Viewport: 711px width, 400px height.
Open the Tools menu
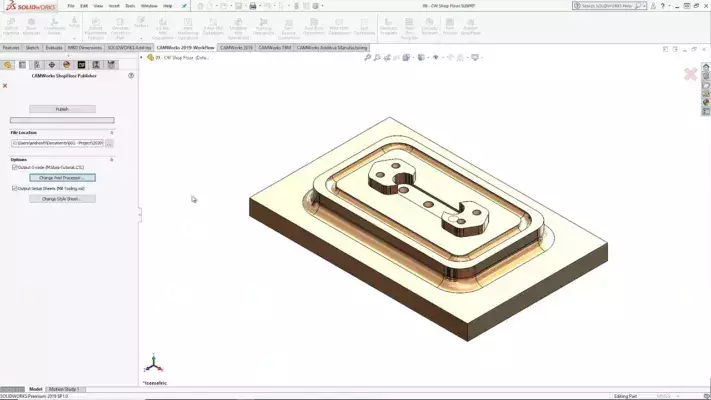click(130, 6)
